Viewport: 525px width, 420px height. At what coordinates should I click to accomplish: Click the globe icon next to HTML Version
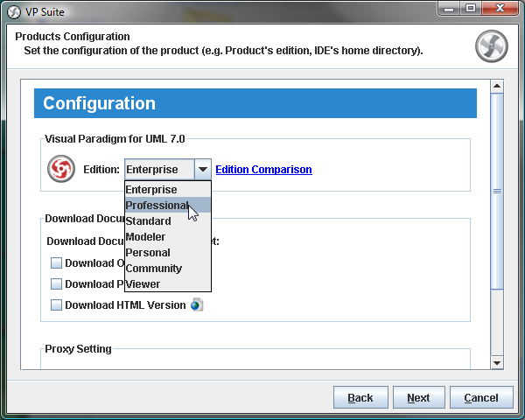(197, 305)
